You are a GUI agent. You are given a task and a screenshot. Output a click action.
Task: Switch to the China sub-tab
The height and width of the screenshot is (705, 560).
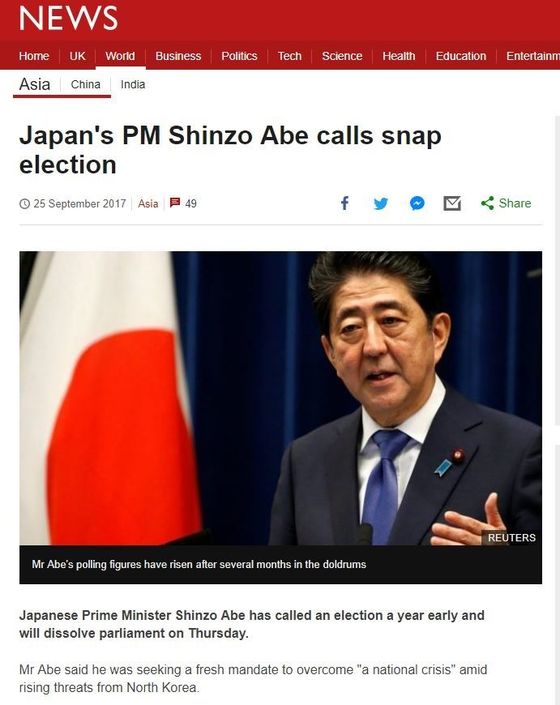85,85
